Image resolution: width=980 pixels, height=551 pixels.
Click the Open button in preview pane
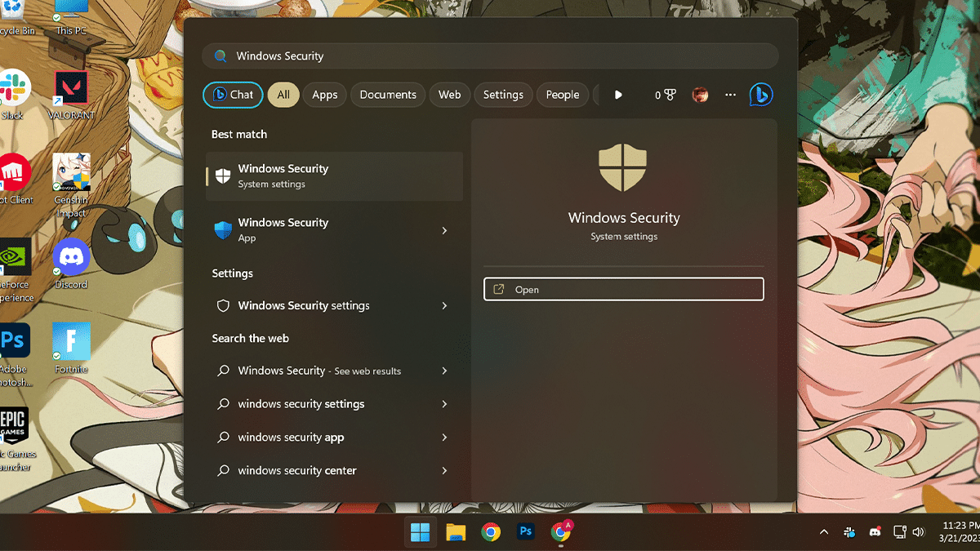[624, 290]
